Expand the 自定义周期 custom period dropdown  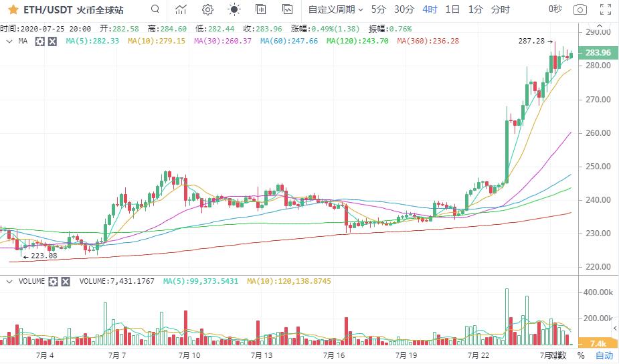coord(335,9)
